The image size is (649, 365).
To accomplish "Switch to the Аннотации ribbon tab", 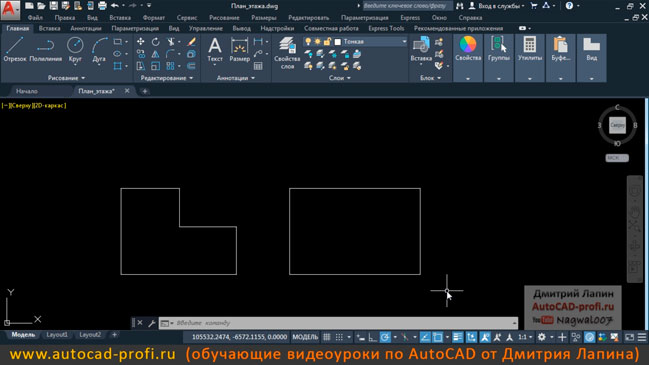I will [x=86, y=28].
